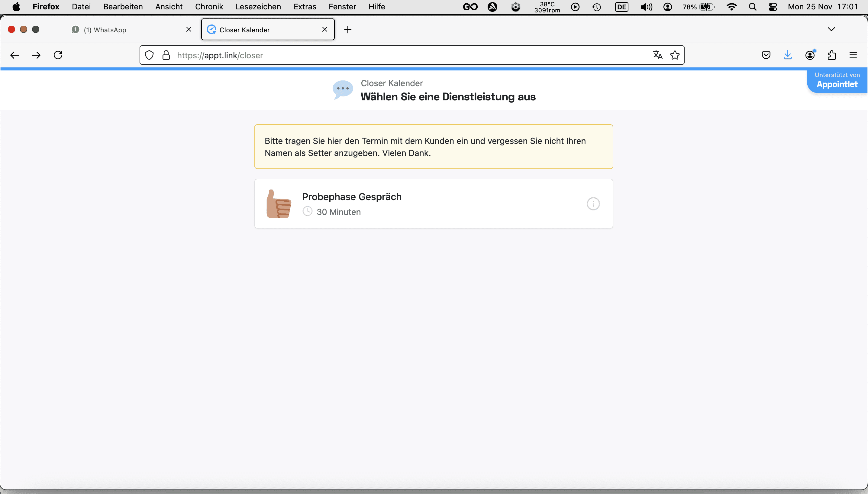The image size is (868, 494).
Task: Click the macOS volume icon in menu bar
Action: click(x=646, y=7)
